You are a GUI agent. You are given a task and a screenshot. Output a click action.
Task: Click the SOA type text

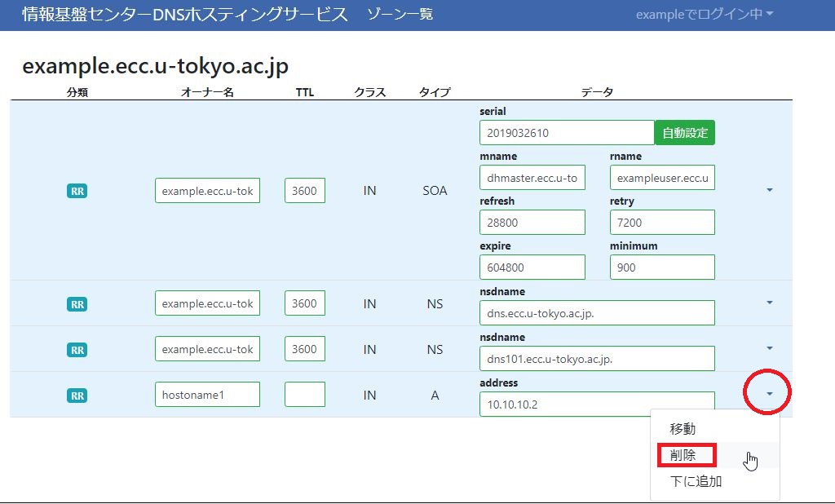(x=435, y=191)
